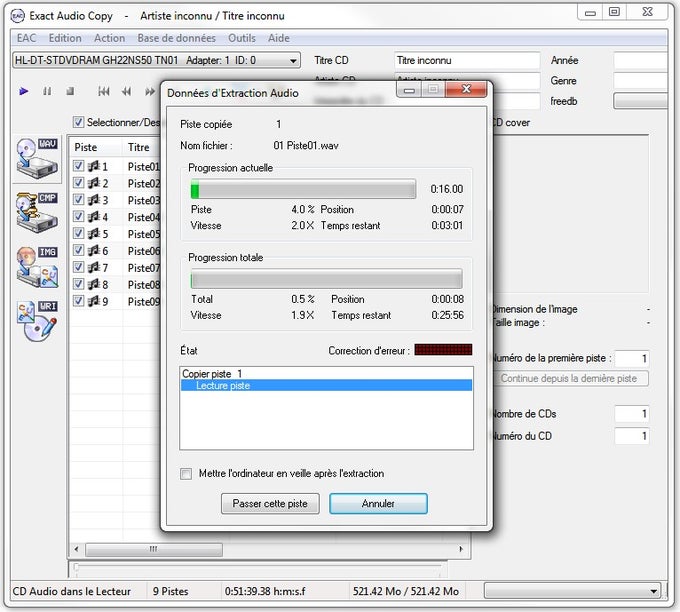Click the Genre input field

641,81
